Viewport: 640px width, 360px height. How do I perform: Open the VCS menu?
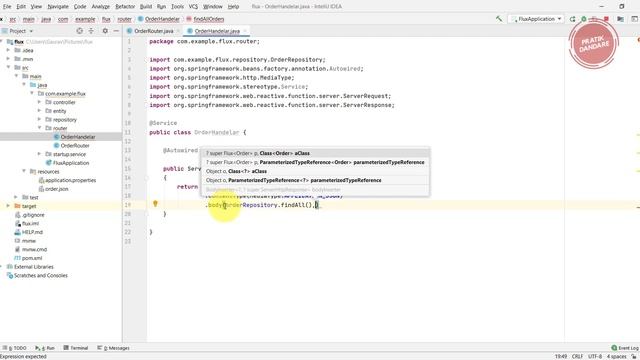coord(193,7)
